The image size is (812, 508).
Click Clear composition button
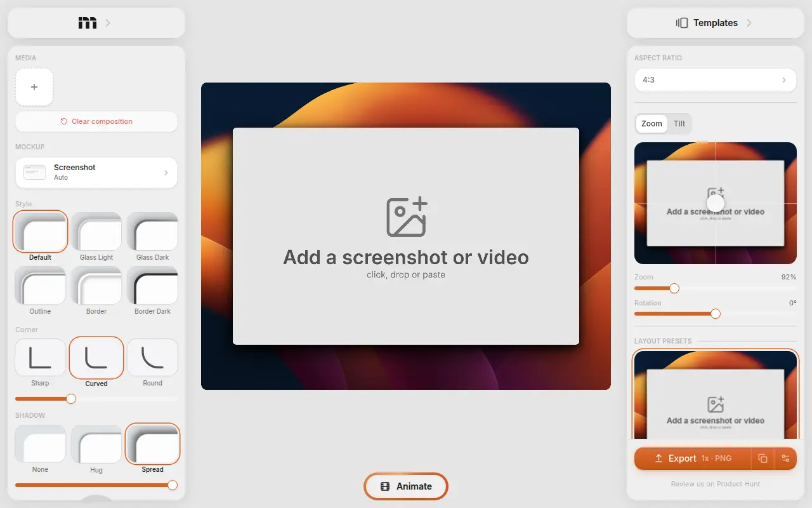tap(96, 121)
